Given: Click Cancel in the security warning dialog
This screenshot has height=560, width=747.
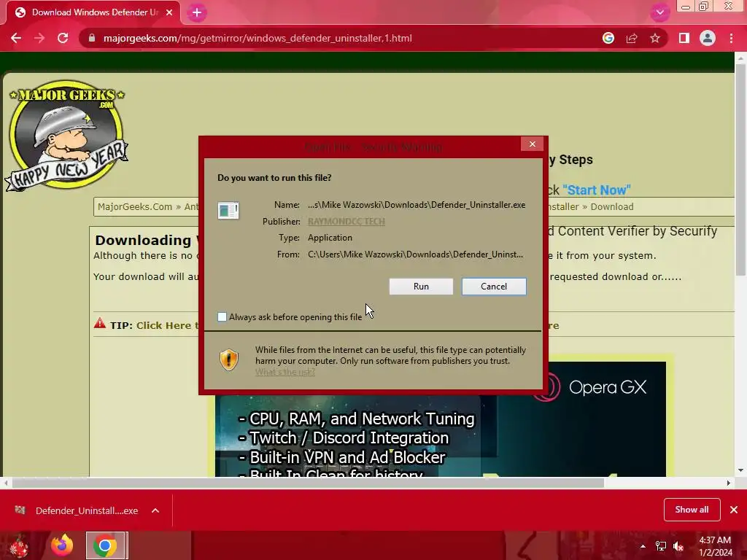Looking at the screenshot, I should pyautogui.click(x=494, y=286).
